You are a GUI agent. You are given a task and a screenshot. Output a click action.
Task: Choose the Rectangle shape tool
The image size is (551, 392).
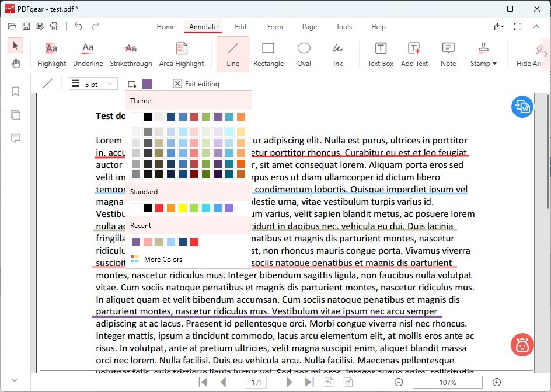(268, 54)
